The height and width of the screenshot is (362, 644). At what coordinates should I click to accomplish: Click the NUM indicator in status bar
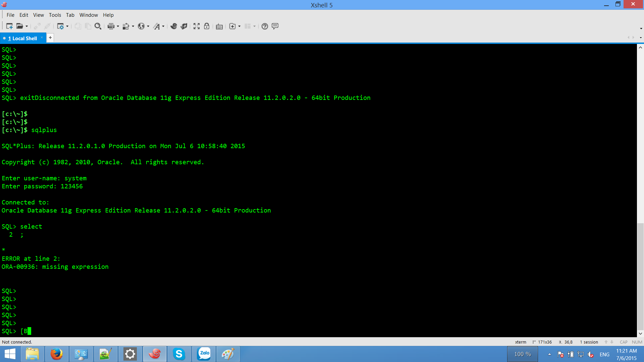(637, 342)
